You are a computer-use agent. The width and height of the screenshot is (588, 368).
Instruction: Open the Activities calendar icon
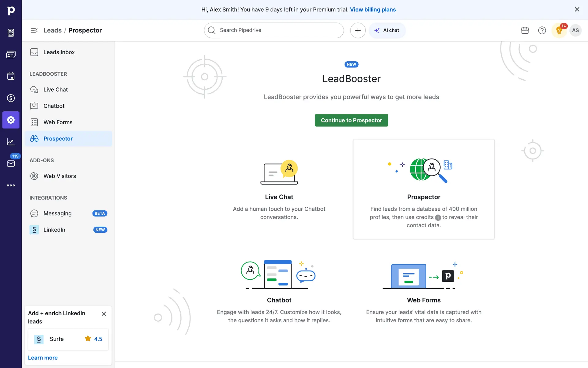11,76
